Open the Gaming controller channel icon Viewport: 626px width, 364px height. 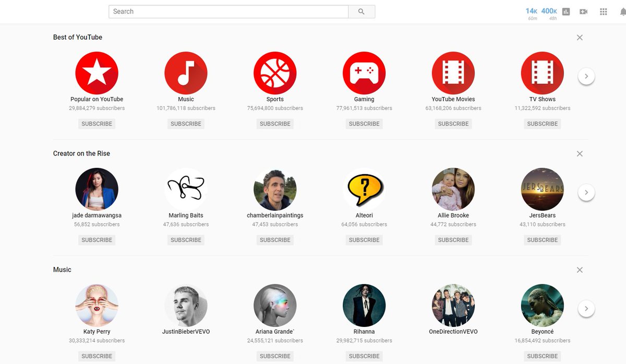(x=364, y=73)
